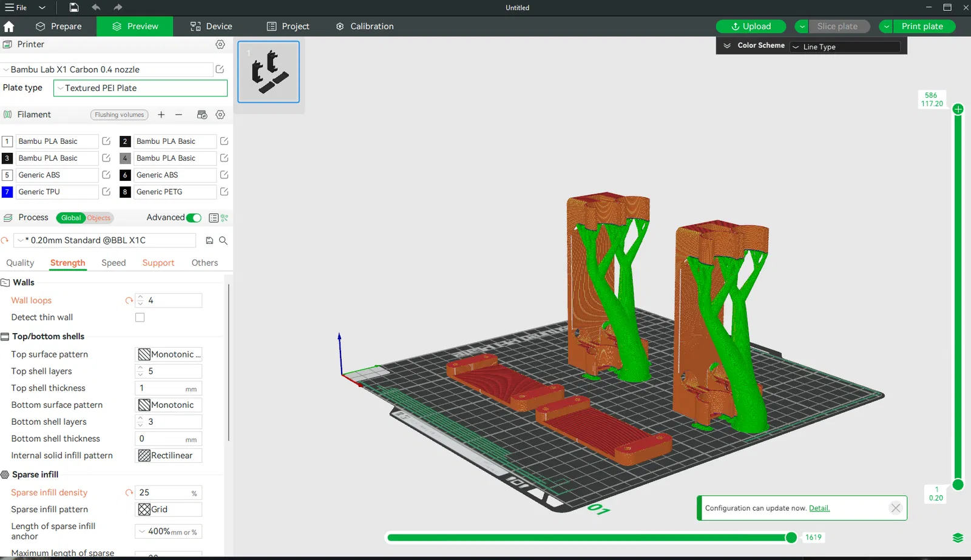Click the Sparse infill density input field

click(x=169, y=493)
